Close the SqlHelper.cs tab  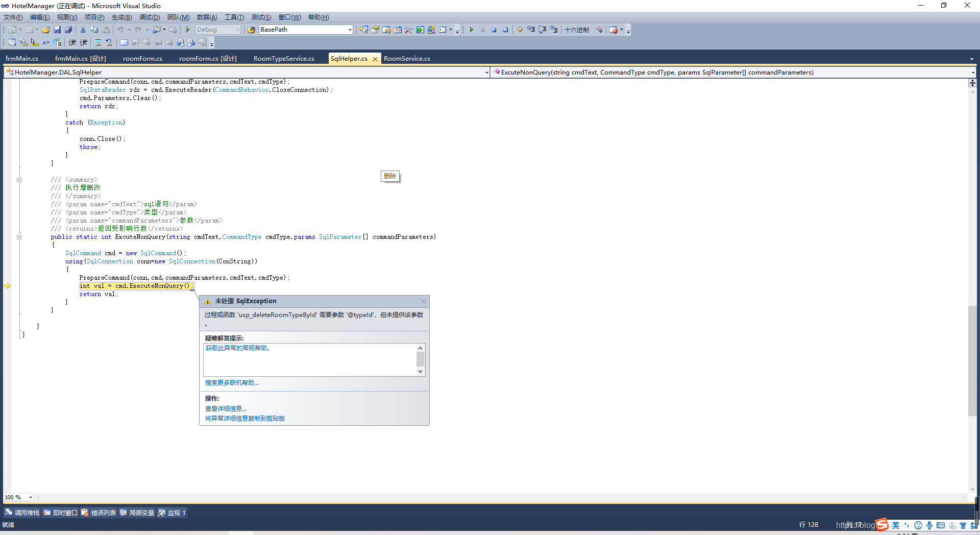tap(375, 59)
